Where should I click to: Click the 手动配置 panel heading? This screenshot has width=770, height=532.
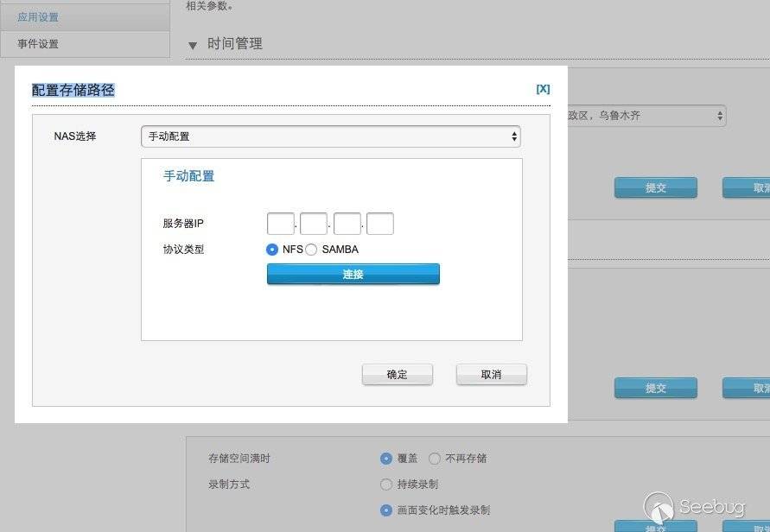189,175
